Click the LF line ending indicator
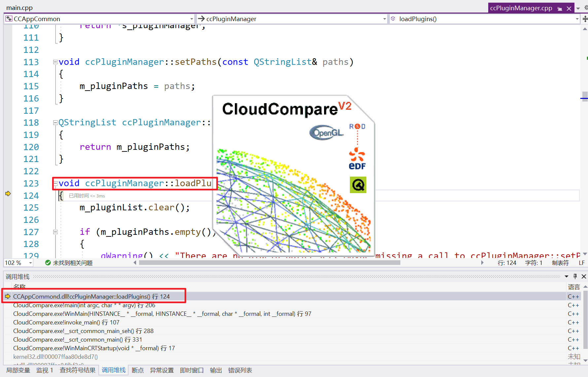 pos(582,263)
